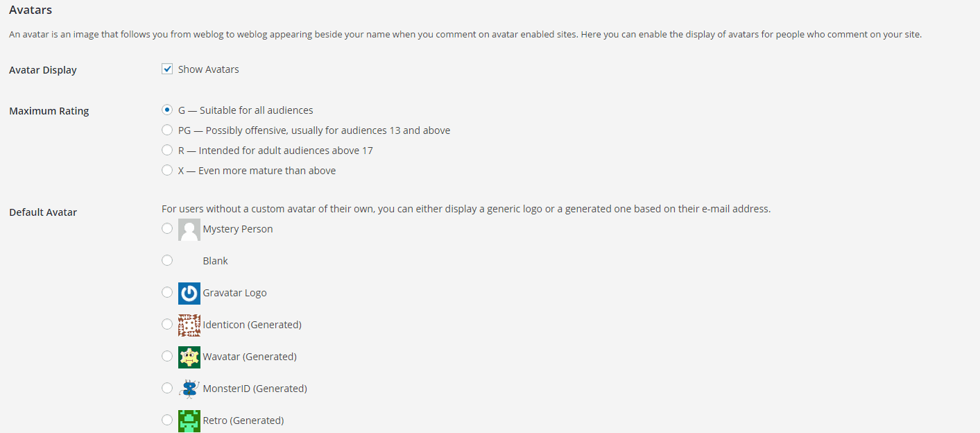Click the MonsterID avatar image

(189, 389)
